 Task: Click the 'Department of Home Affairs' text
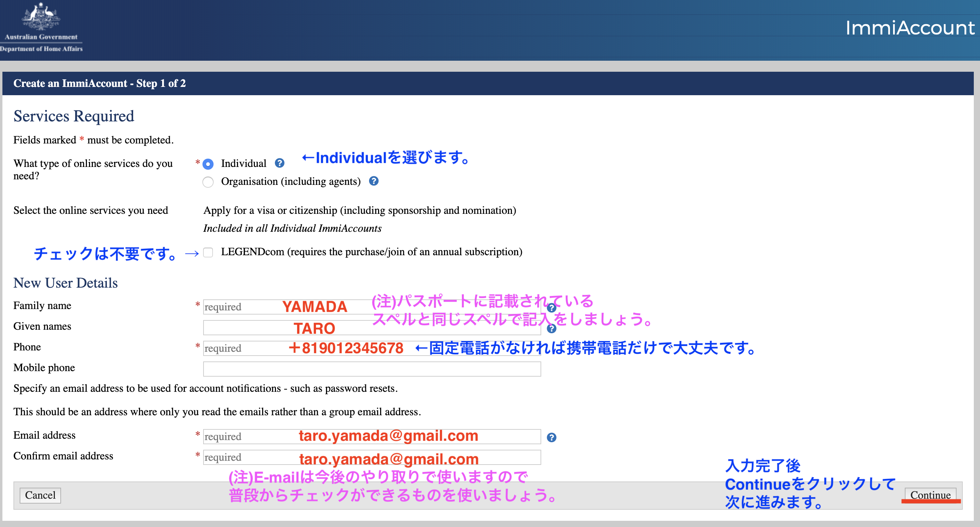(x=41, y=49)
